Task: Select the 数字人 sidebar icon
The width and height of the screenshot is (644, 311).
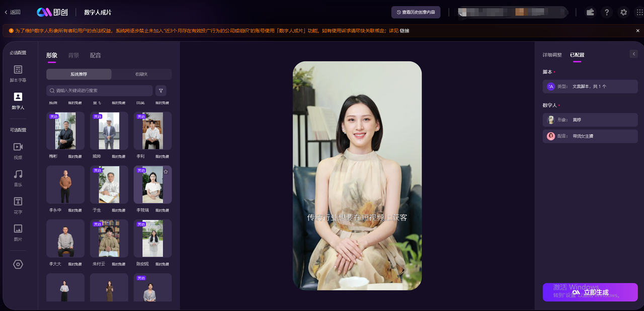Action: (18, 100)
